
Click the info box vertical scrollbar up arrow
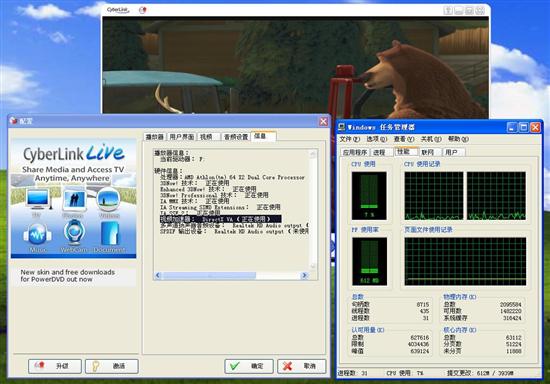click(313, 153)
